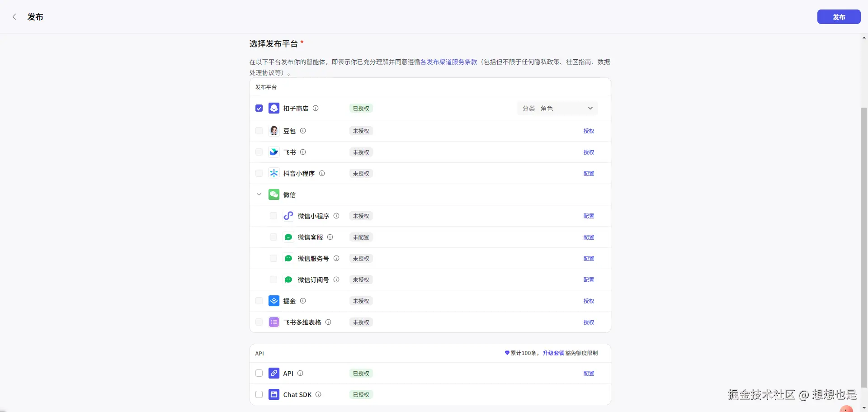
Task: Click 配置 for 微信小程序
Action: (x=589, y=216)
